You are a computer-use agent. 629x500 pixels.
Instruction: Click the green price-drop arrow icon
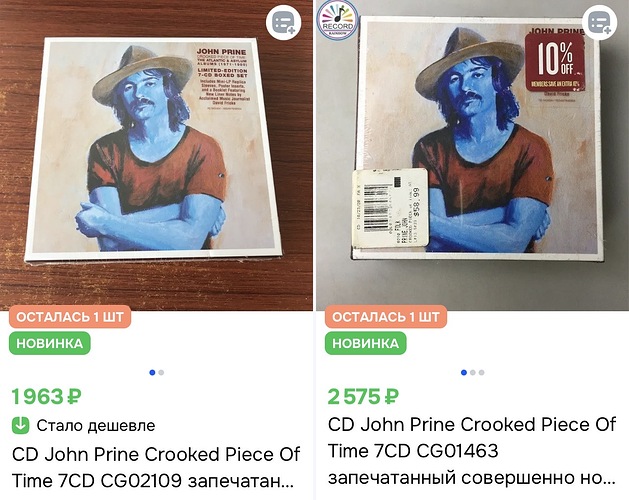pos(20,425)
